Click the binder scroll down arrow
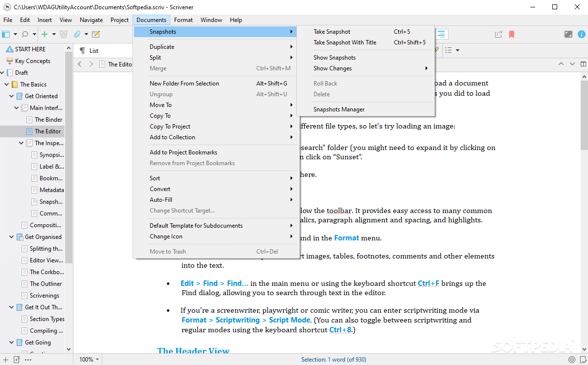Viewport: 588px width, 365px height. coord(69,349)
